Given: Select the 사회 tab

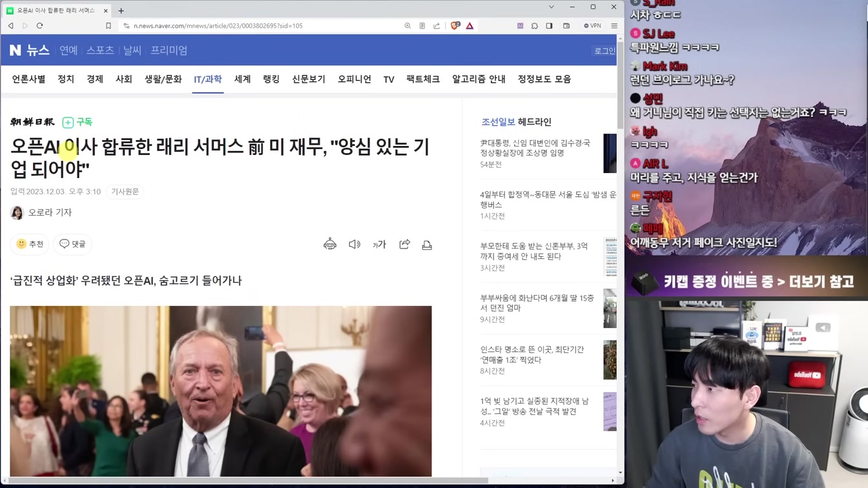Looking at the screenshot, I should click(x=124, y=79).
